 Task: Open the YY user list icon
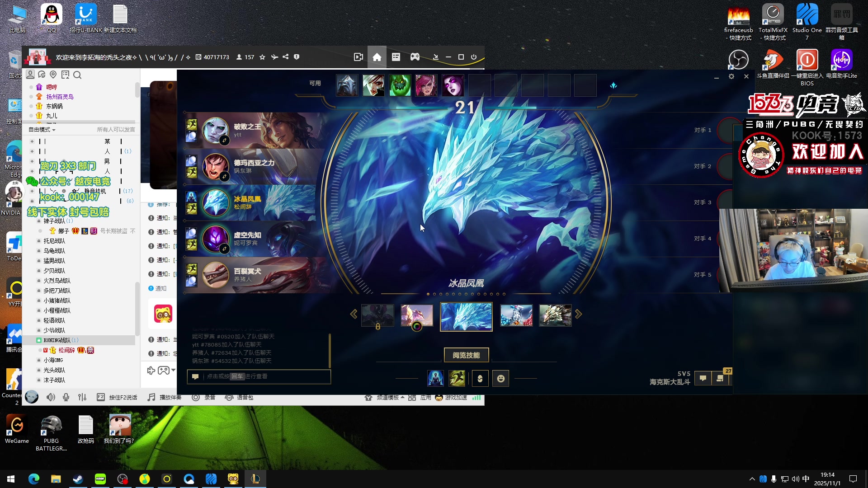click(x=30, y=75)
